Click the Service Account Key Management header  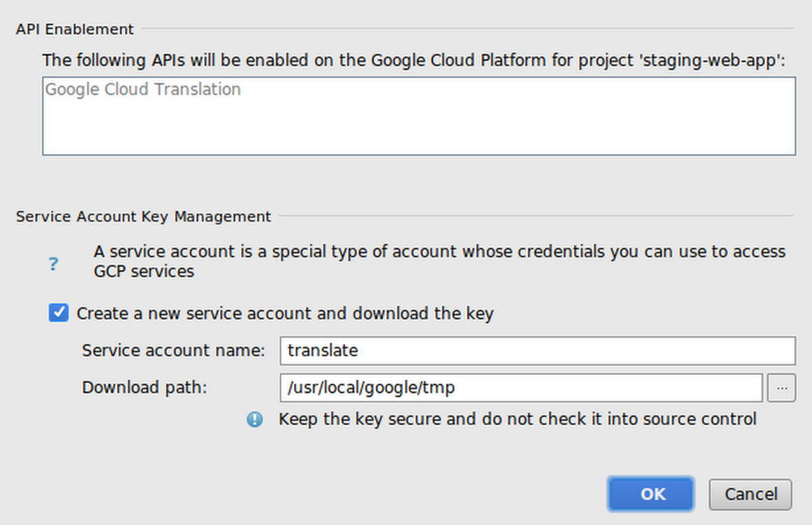coord(143,217)
